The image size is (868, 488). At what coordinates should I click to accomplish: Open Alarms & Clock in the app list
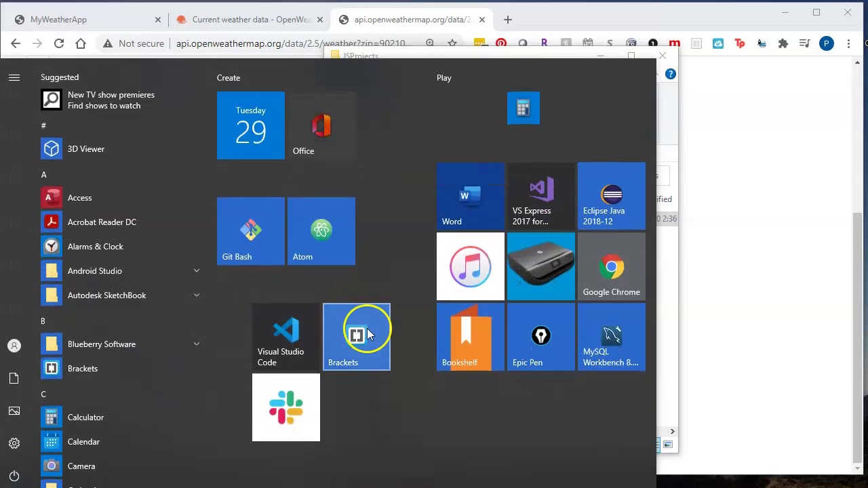click(122, 247)
